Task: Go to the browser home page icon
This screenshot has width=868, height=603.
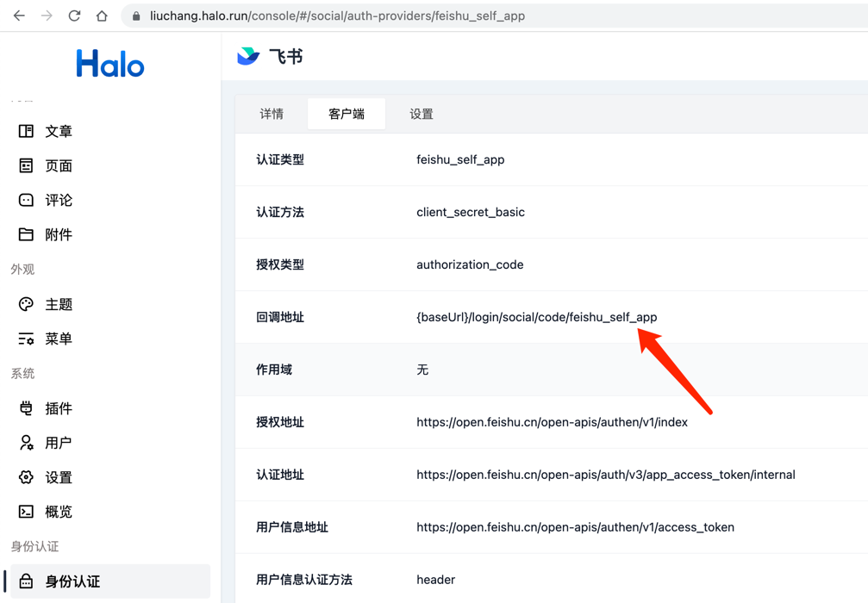Action: click(x=102, y=16)
